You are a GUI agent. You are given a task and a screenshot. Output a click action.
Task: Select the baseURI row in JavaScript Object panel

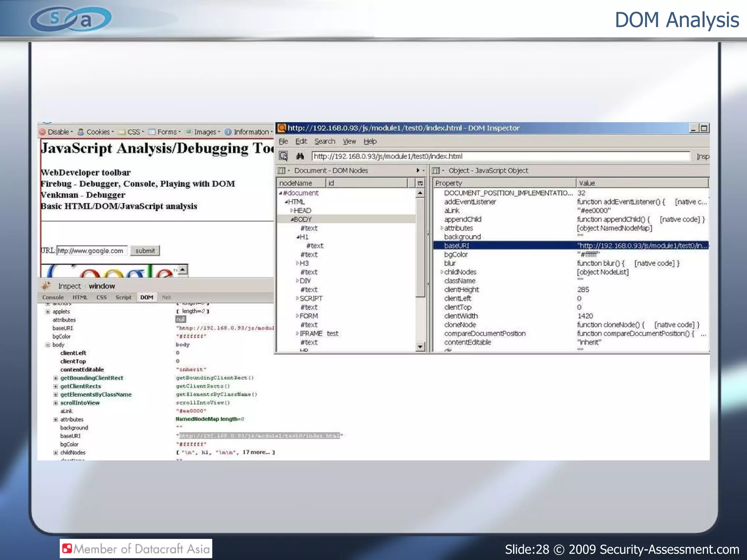click(x=571, y=246)
